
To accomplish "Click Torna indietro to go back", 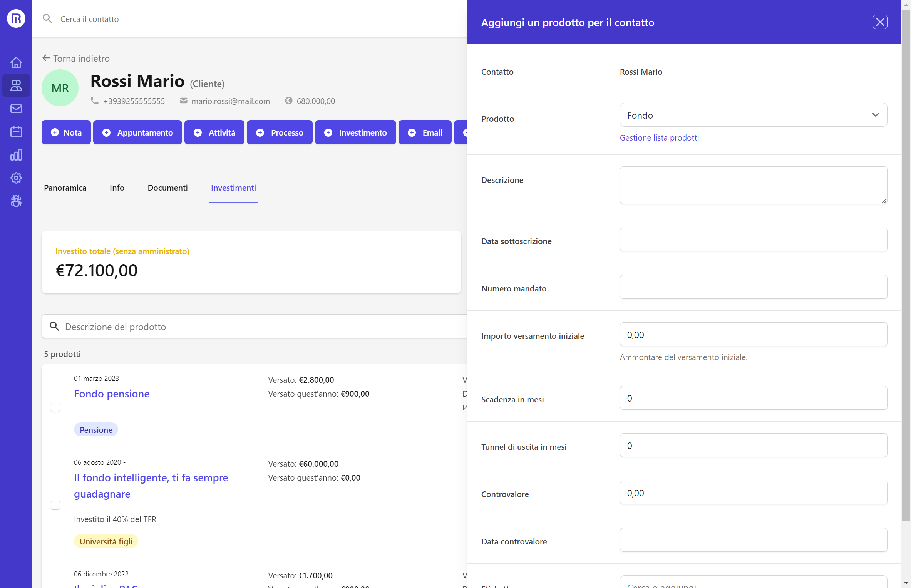I will pyautogui.click(x=75, y=58).
